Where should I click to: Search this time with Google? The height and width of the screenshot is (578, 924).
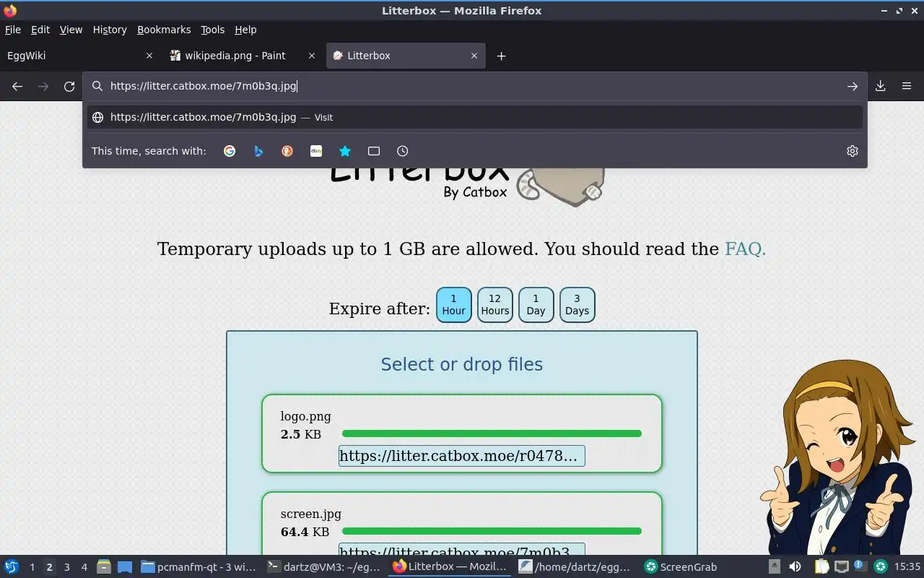[x=230, y=151]
